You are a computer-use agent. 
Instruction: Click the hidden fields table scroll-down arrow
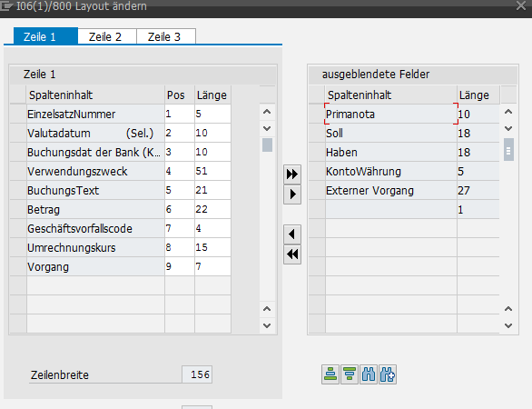tap(508, 128)
